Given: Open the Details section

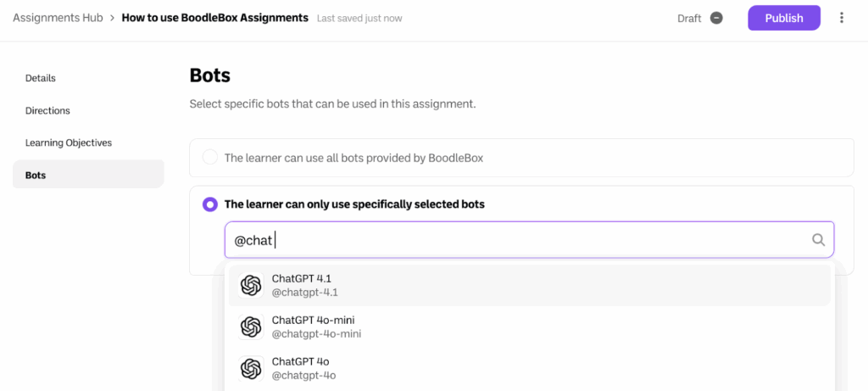Looking at the screenshot, I should pos(41,78).
